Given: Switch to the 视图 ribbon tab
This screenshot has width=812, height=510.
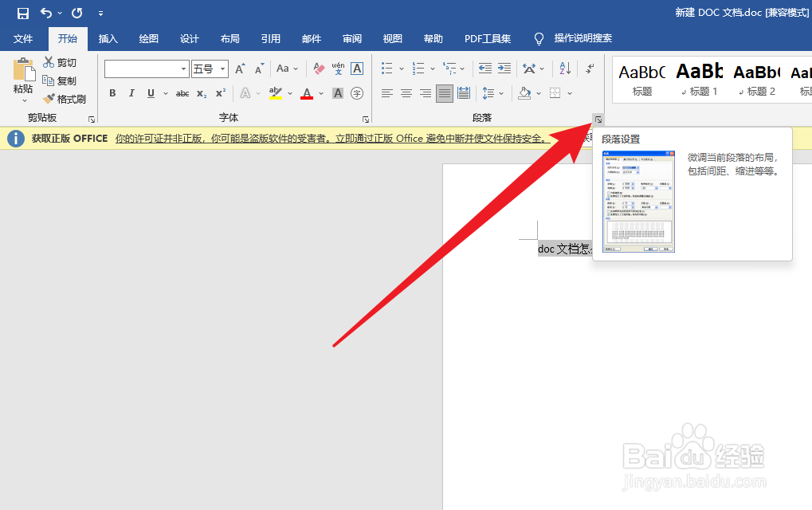Looking at the screenshot, I should (x=393, y=39).
